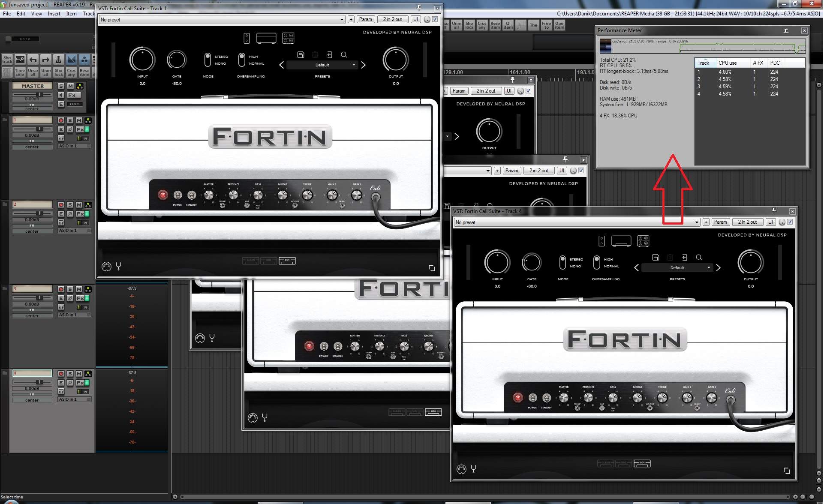824x504 pixels.
Task: Expand the Default presets dropdown in Track 4 plugin
Action: point(677,268)
